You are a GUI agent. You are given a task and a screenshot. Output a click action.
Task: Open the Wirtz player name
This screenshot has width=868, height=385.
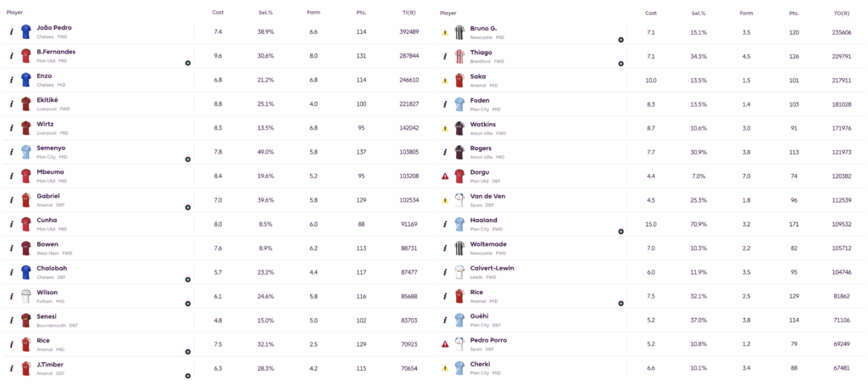[47, 124]
